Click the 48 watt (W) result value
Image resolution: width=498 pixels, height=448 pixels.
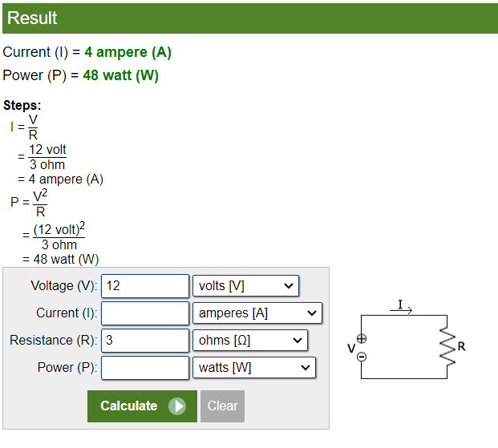pyautogui.click(x=120, y=76)
